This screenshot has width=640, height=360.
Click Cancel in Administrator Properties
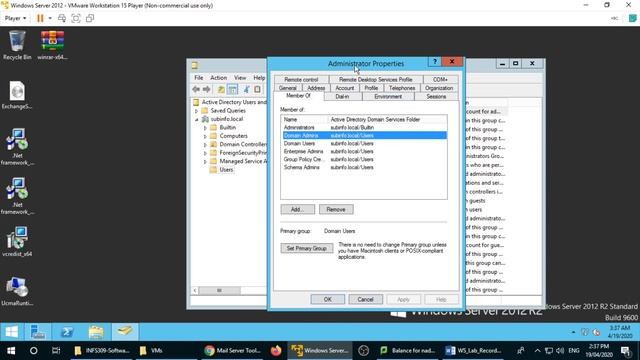pyautogui.click(x=365, y=299)
